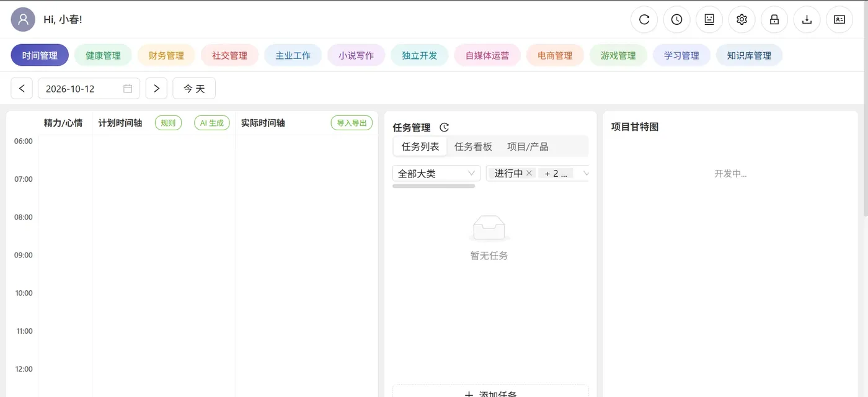Click the 精力/心情 column header
Image resolution: width=868 pixels, height=397 pixels.
(63, 123)
